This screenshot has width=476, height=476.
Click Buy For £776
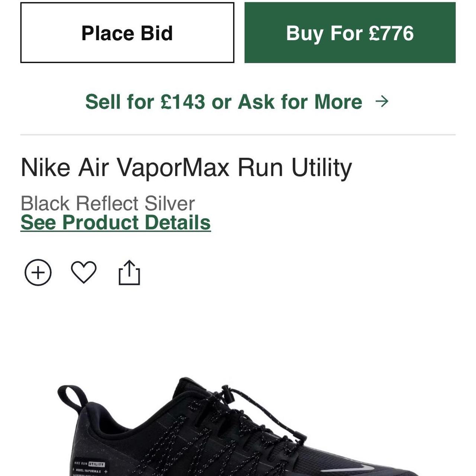tap(350, 33)
